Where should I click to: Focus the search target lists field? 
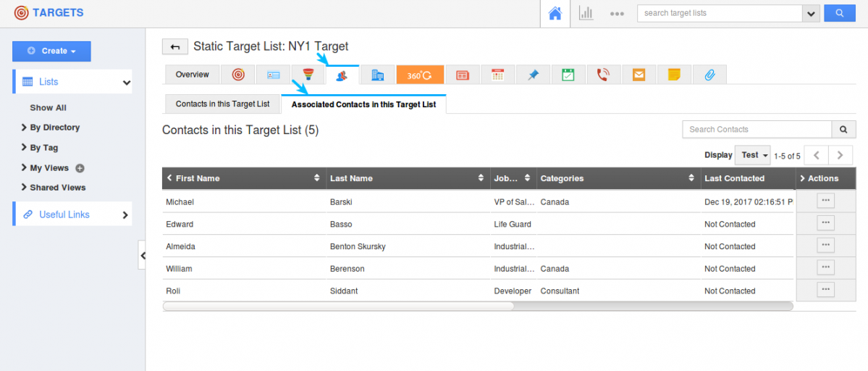[x=720, y=13]
